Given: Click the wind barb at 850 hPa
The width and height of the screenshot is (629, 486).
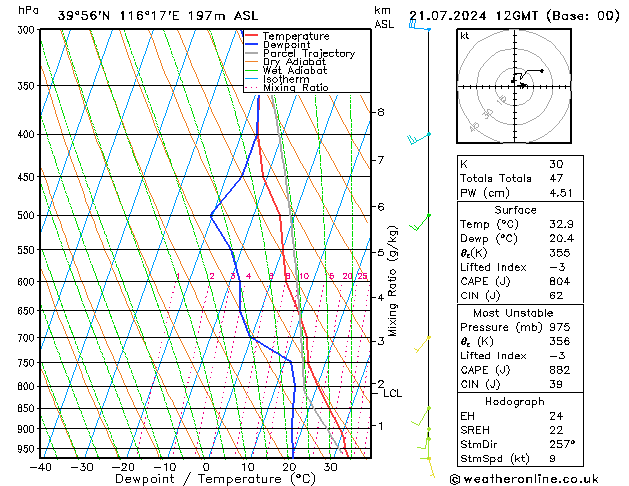Looking at the screenshot, I should pos(420,417).
